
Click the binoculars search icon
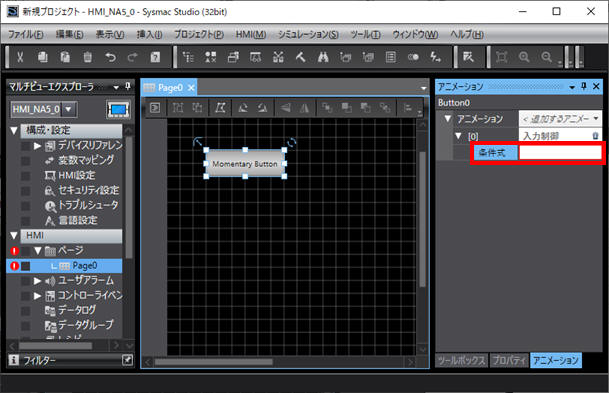[x=323, y=57]
